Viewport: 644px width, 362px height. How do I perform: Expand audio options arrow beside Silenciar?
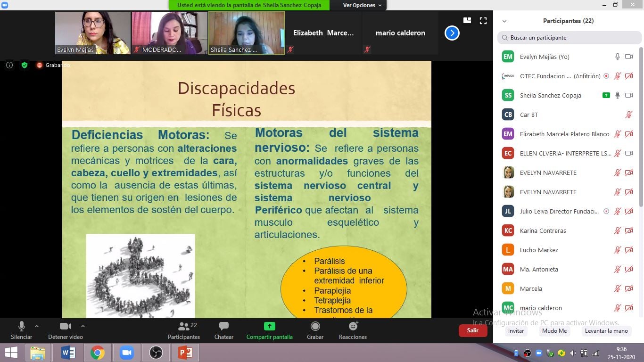click(x=37, y=326)
